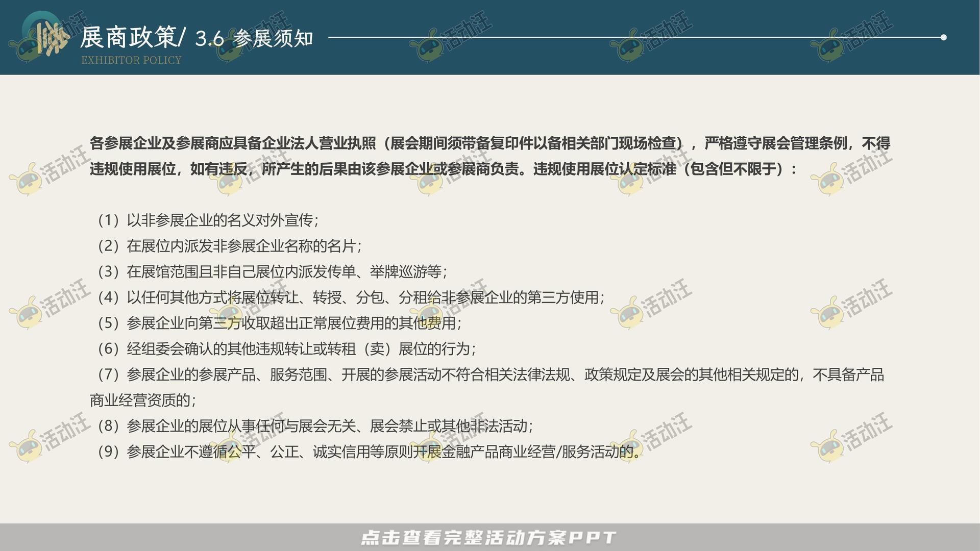
Task: Click the dot endpoint of the header divider line
Action: (x=943, y=37)
